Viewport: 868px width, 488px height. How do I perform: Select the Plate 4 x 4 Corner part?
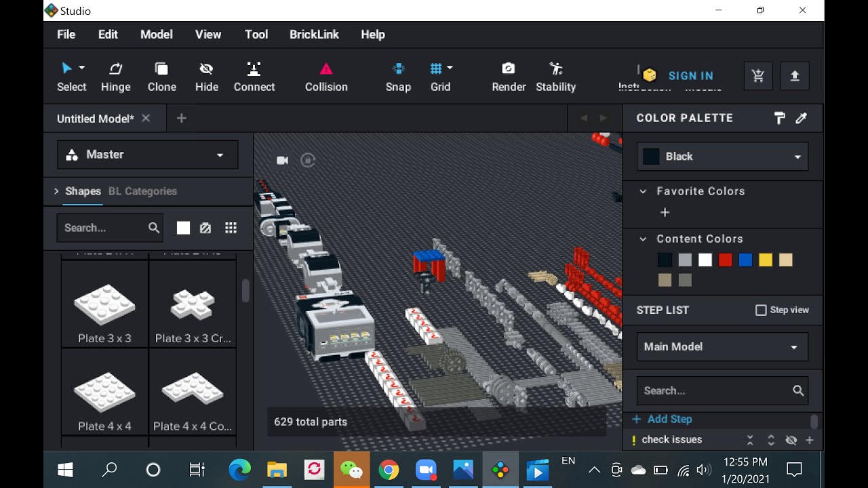193,392
